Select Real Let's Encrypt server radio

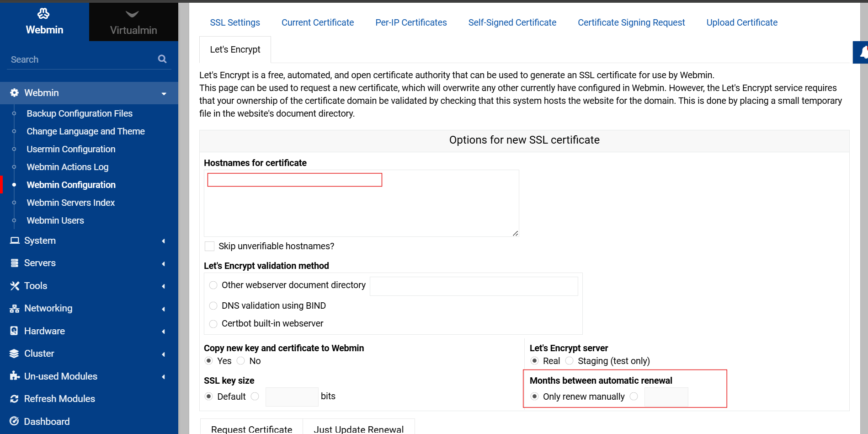click(x=534, y=361)
